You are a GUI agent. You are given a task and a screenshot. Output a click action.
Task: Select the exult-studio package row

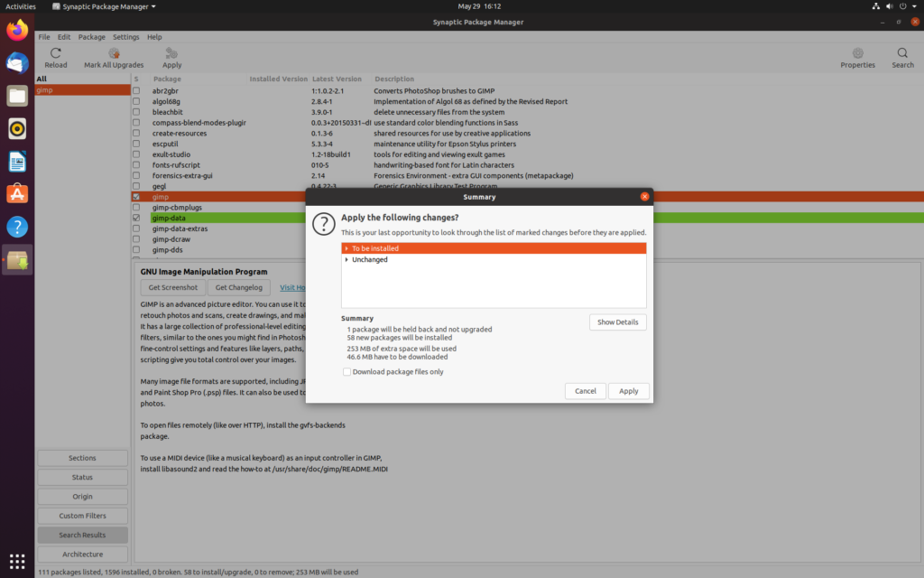click(x=527, y=154)
